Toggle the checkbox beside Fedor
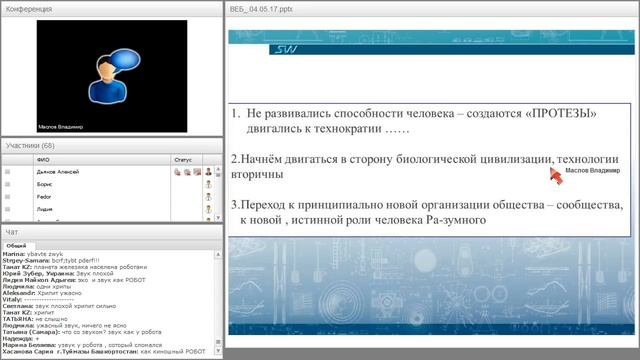This screenshot has width=640, height=360. (x=7, y=197)
